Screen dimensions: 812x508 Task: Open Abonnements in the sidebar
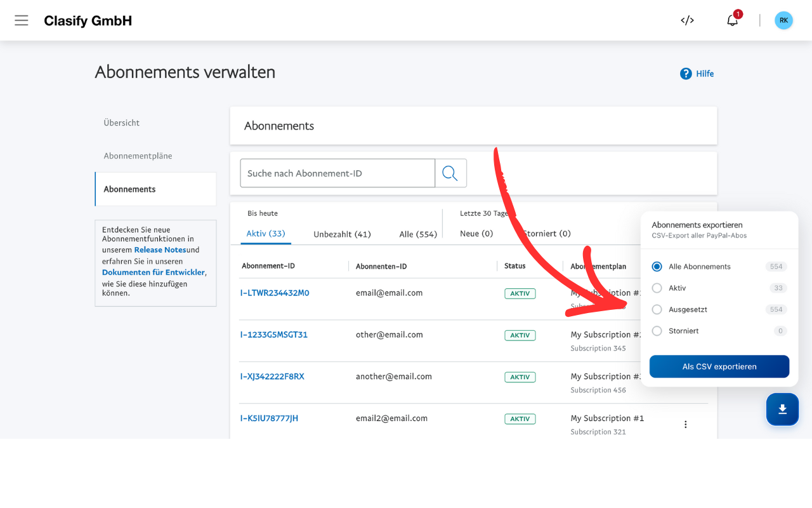[156, 189]
